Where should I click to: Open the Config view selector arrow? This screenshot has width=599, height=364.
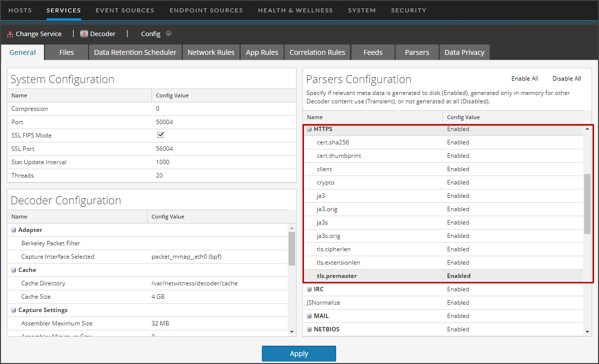[x=168, y=34]
